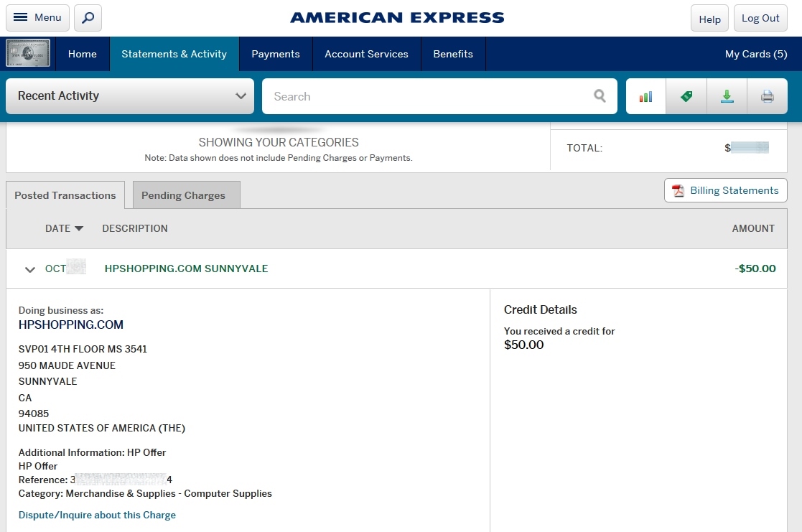Sort transactions by Date column
The image size is (802, 532).
pos(64,228)
